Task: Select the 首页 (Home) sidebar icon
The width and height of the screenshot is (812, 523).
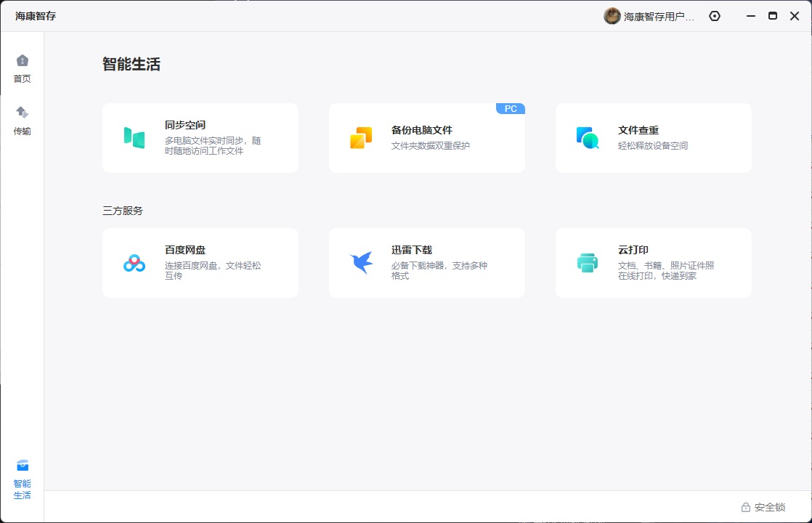Action: pyautogui.click(x=23, y=68)
